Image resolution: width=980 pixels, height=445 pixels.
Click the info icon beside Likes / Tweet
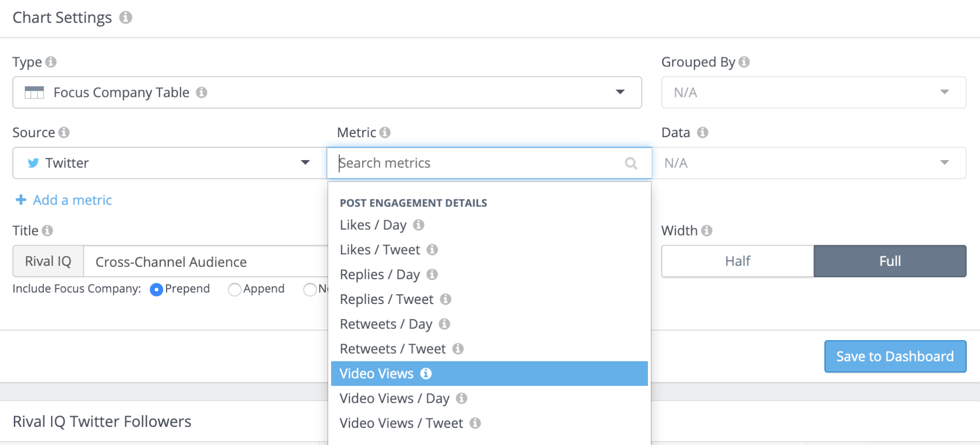[433, 250]
